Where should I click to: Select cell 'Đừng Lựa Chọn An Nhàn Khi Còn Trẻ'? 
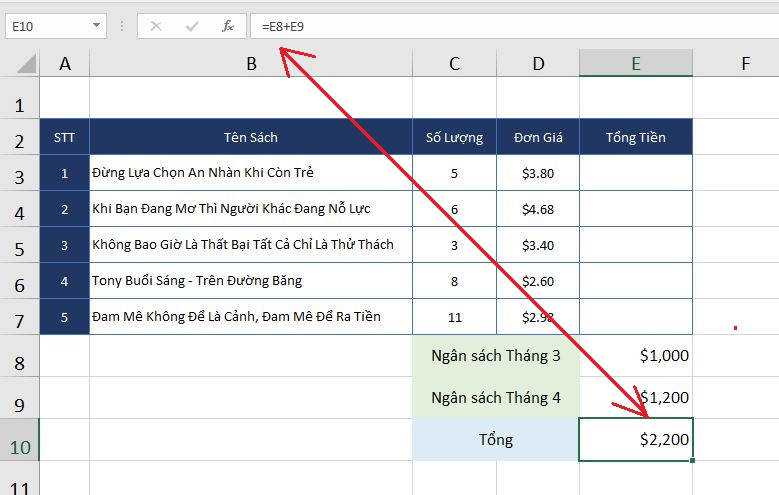(x=251, y=173)
